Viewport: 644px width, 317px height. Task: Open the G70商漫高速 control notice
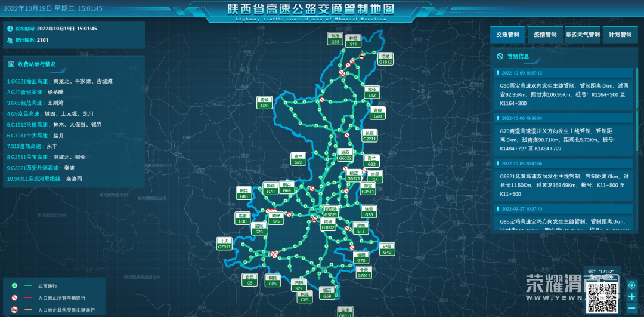tap(563, 139)
